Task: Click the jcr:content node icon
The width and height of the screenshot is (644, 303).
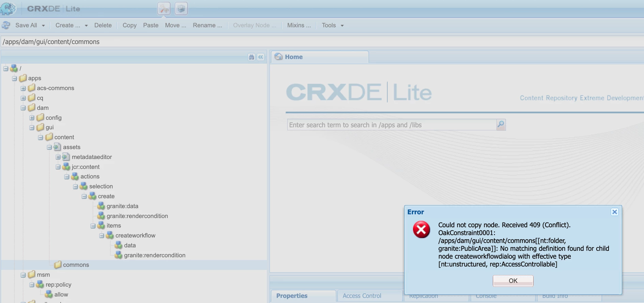Action: (x=66, y=167)
